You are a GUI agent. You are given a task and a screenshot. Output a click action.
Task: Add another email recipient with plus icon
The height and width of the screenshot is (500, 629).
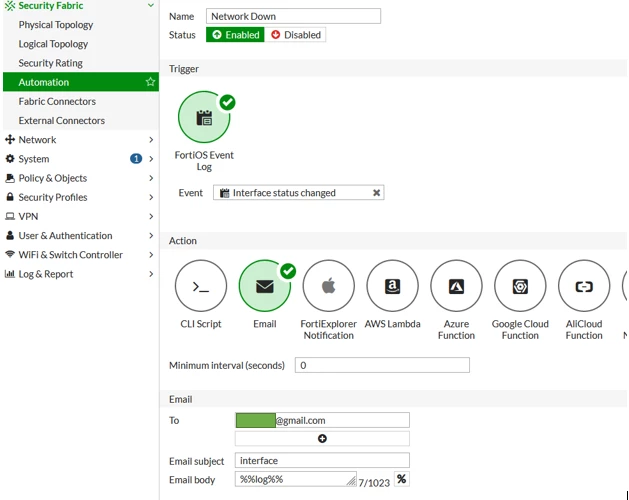pyautogui.click(x=322, y=439)
